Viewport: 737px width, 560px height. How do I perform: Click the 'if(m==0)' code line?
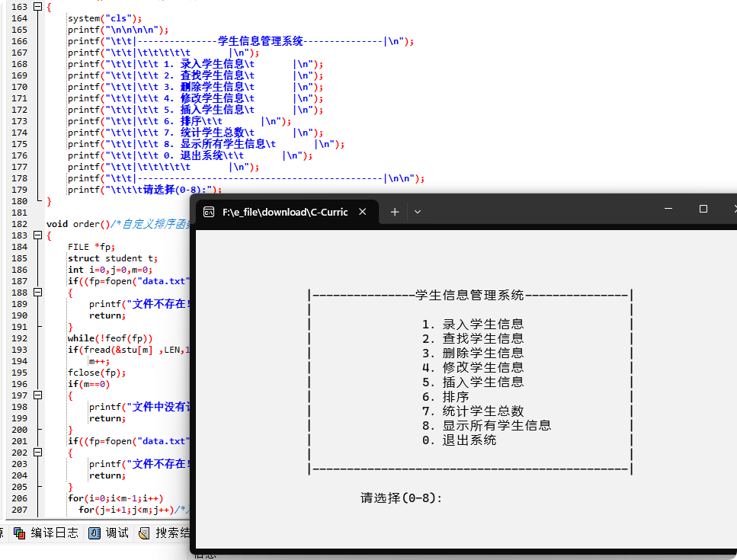click(89, 384)
